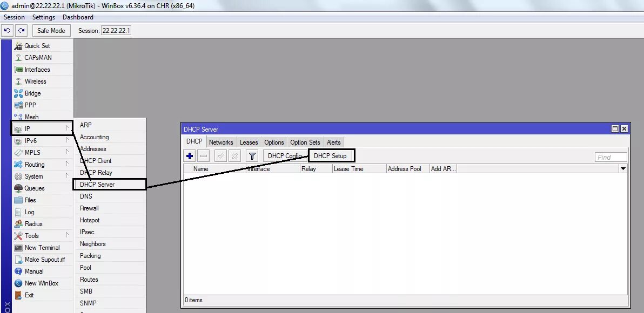The image size is (644, 313).
Task: Maximize the DHCP Server window
Action: (615, 129)
